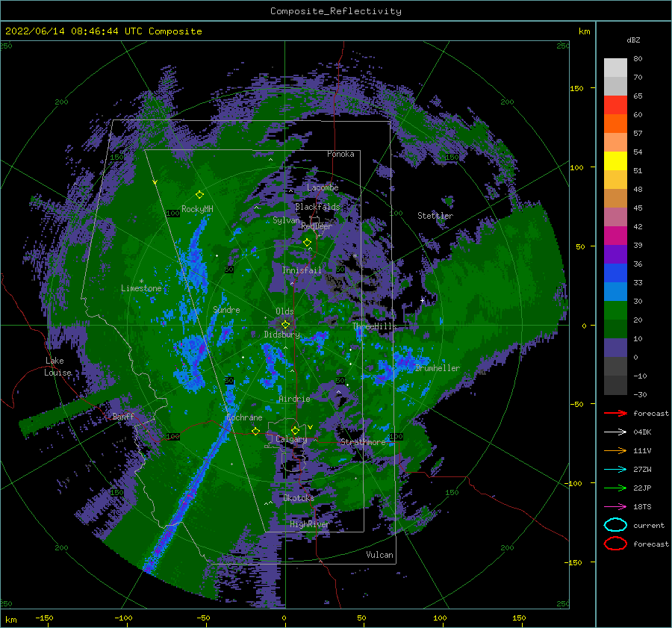Click the 65 value on dBZ scale
This screenshot has height=628, width=672.
click(x=638, y=96)
